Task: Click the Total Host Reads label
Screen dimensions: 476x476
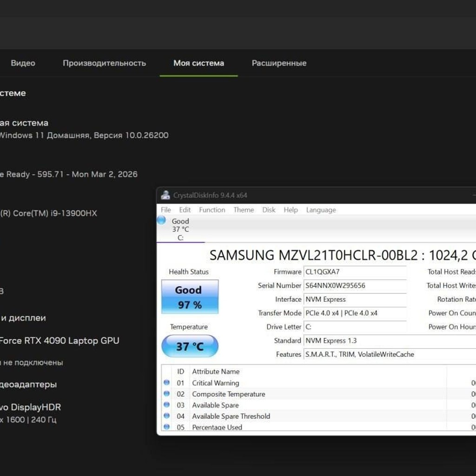Action: (452, 271)
